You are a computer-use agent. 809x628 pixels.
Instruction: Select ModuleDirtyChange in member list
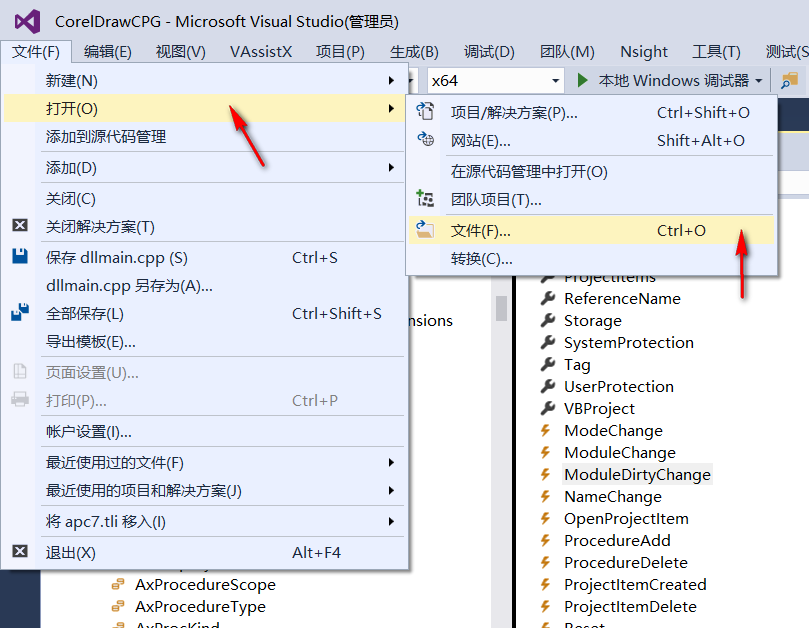(637, 474)
